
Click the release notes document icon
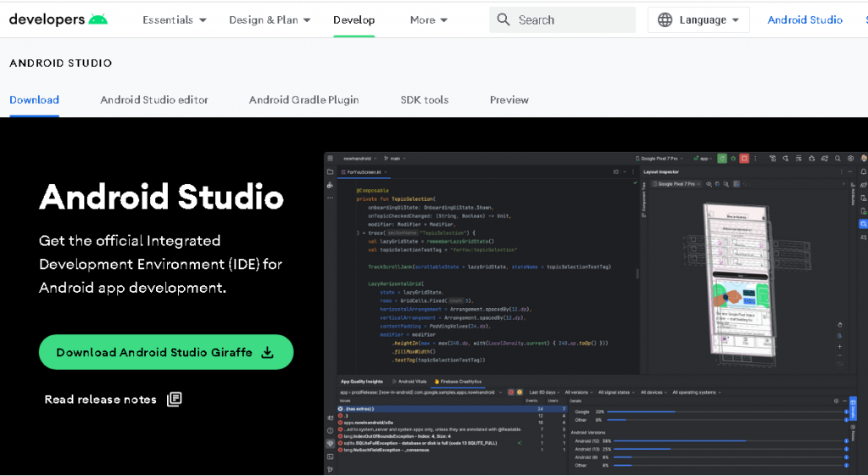pyautogui.click(x=175, y=399)
